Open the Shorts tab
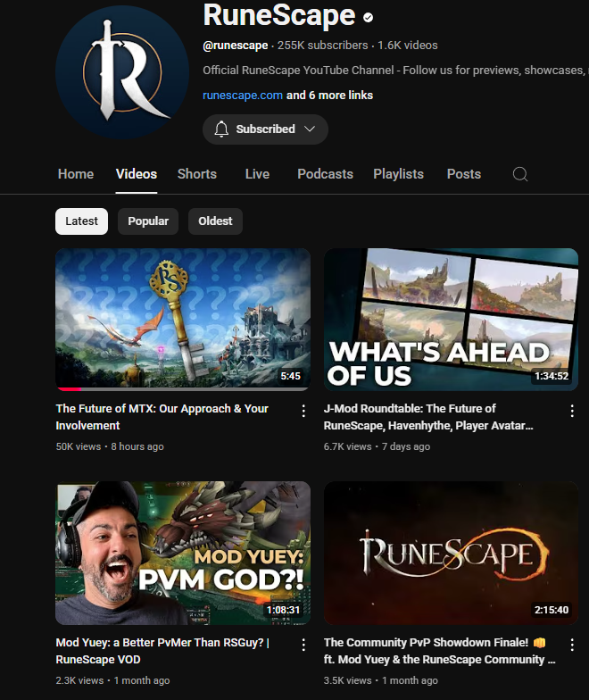589x700 pixels. pos(196,174)
